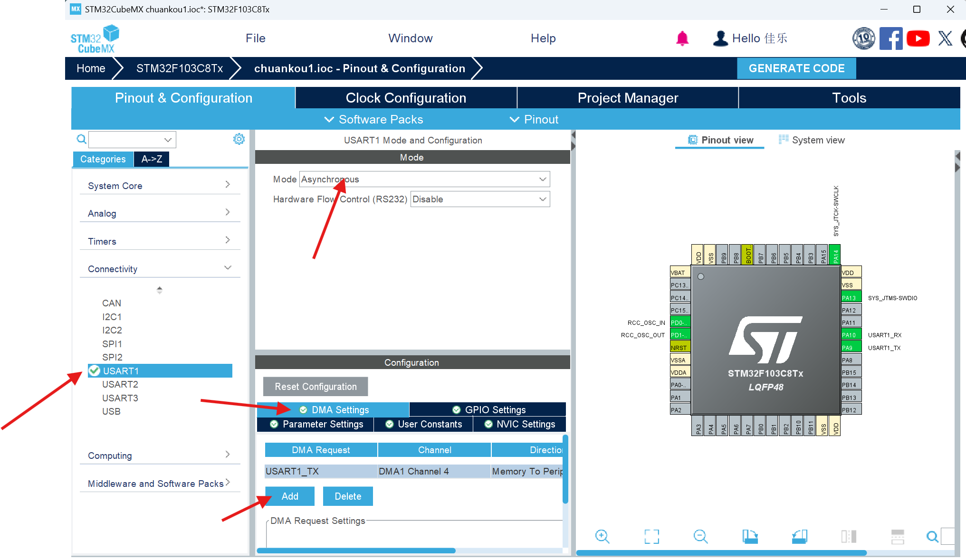This screenshot has width=966, height=560.
Task: Zoom in on the pinout view
Action: [x=602, y=536]
